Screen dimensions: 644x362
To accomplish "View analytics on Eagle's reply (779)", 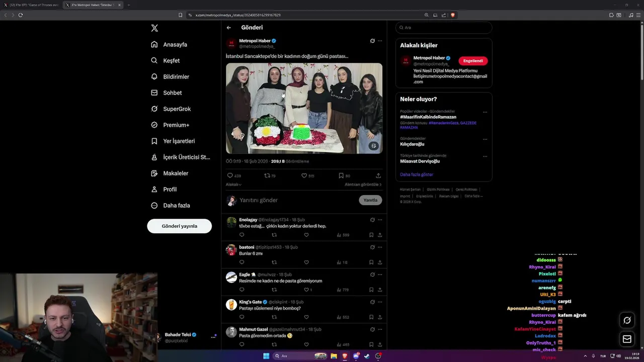I will pyautogui.click(x=343, y=290).
